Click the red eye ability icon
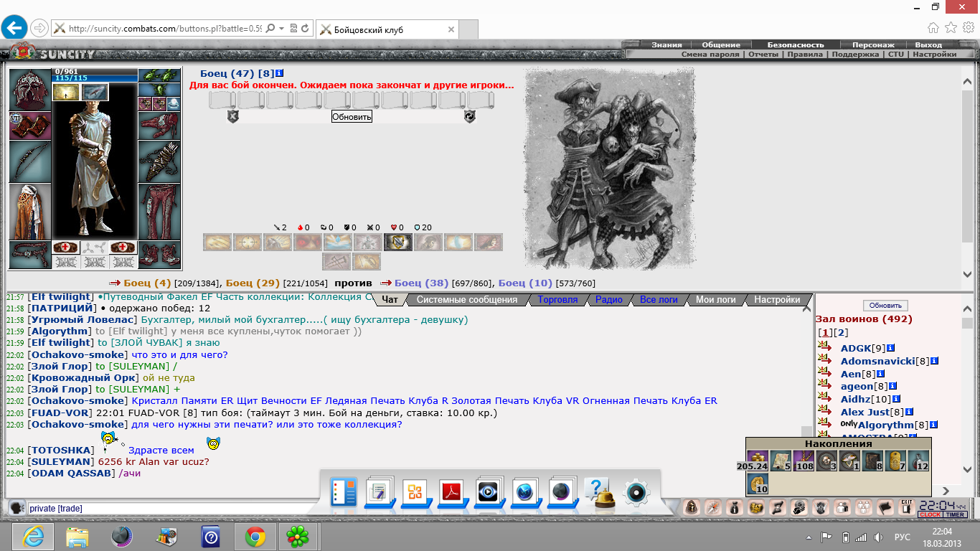The image size is (980, 551). point(308,242)
